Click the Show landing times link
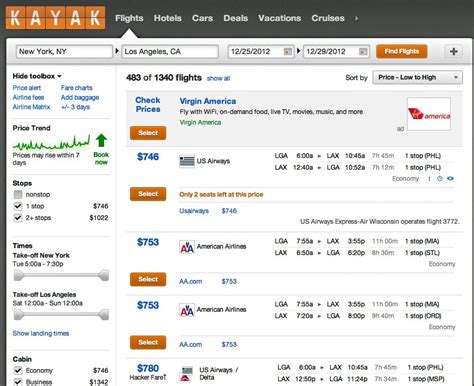This screenshot has width=474, height=386. (x=41, y=333)
